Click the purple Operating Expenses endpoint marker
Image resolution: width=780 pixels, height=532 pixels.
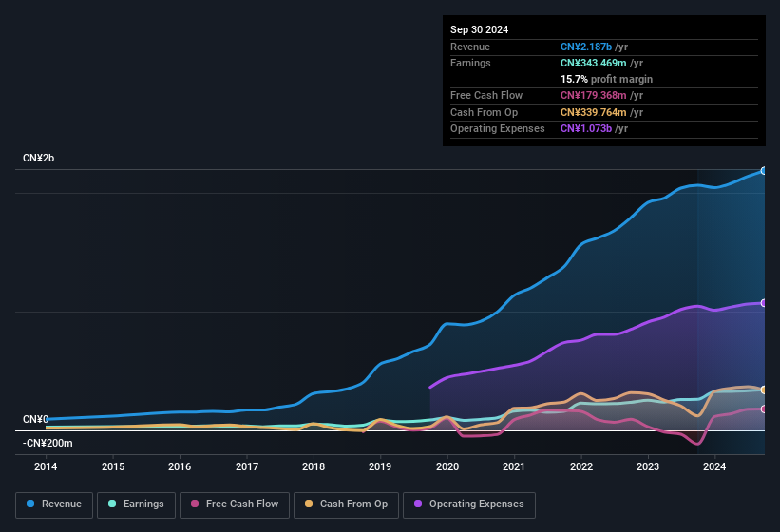coord(764,303)
